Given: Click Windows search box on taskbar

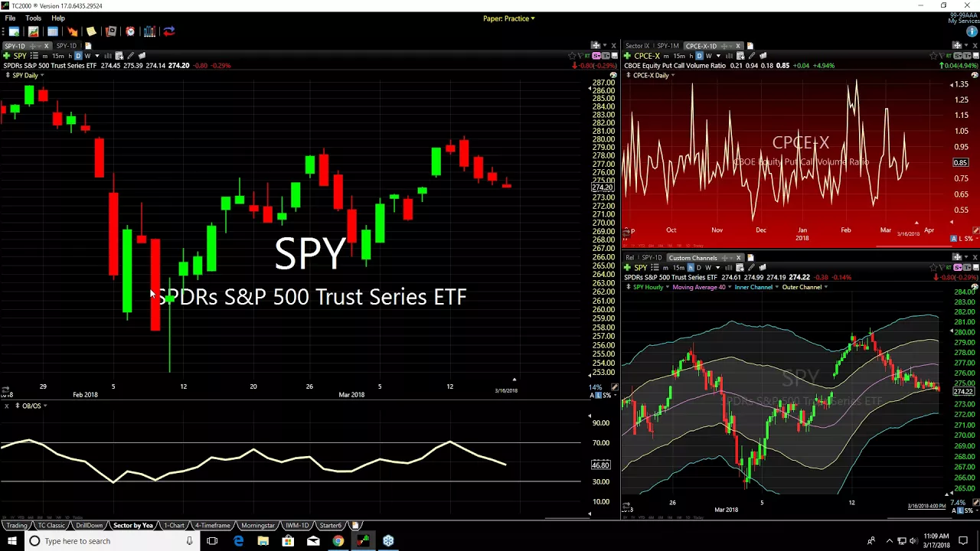Looking at the screenshot, I should coord(113,541).
